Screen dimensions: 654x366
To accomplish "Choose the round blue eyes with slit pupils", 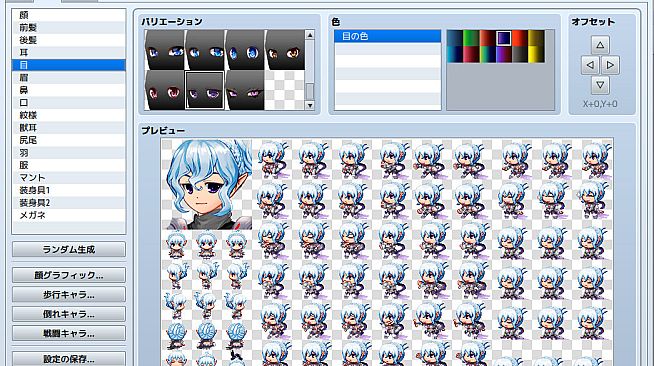I will click(x=245, y=50).
